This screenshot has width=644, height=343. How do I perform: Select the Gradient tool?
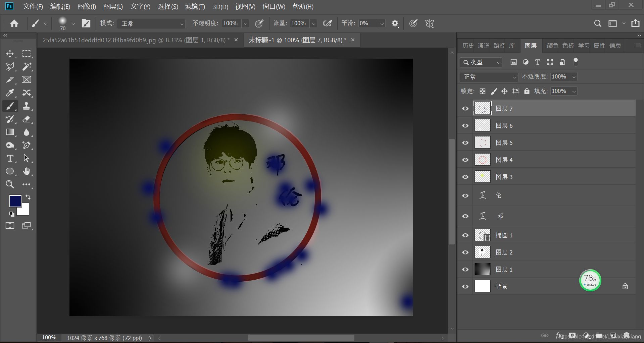(x=10, y=132)
